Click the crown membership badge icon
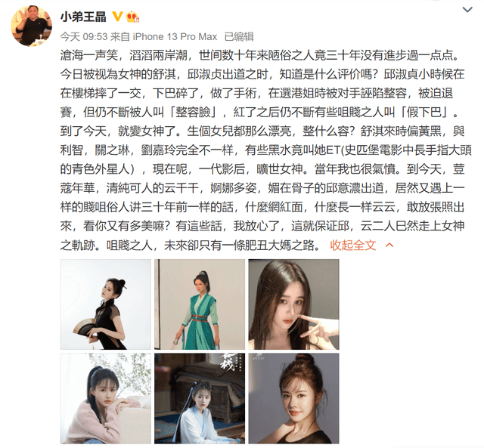 point(133,17)
